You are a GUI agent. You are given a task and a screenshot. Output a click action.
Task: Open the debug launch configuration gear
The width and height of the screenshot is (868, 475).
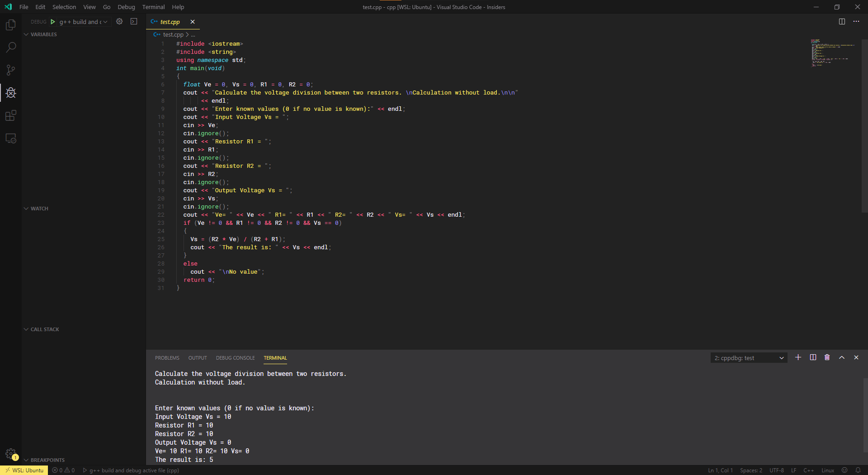(119, 21)
